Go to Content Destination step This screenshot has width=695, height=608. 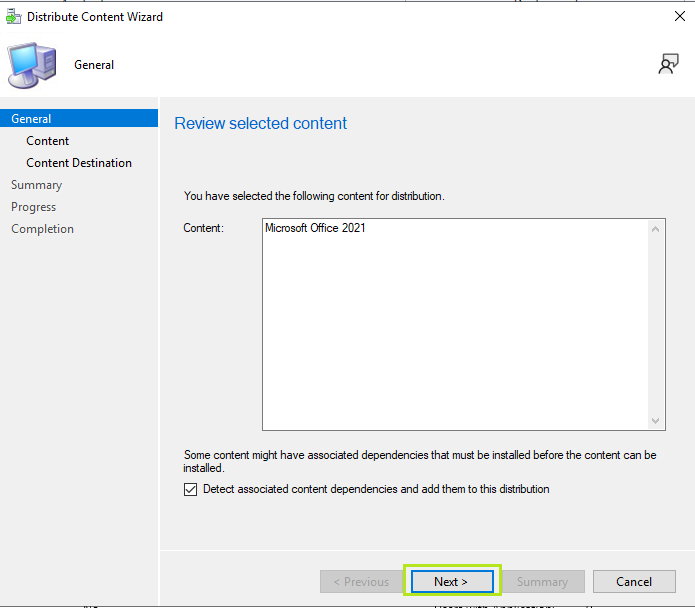[79, 163]
